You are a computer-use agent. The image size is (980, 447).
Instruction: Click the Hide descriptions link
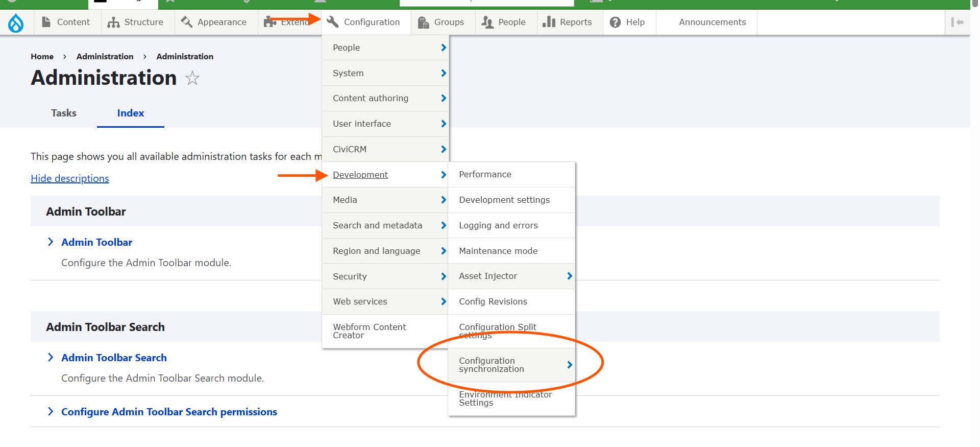pyautogui.click(x=70, y=178)
